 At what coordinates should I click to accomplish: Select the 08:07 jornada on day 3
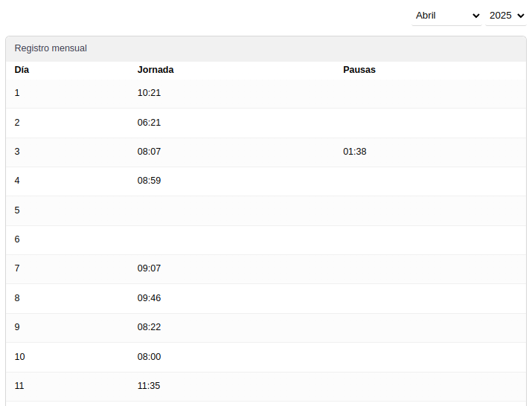tap(149, 152)
